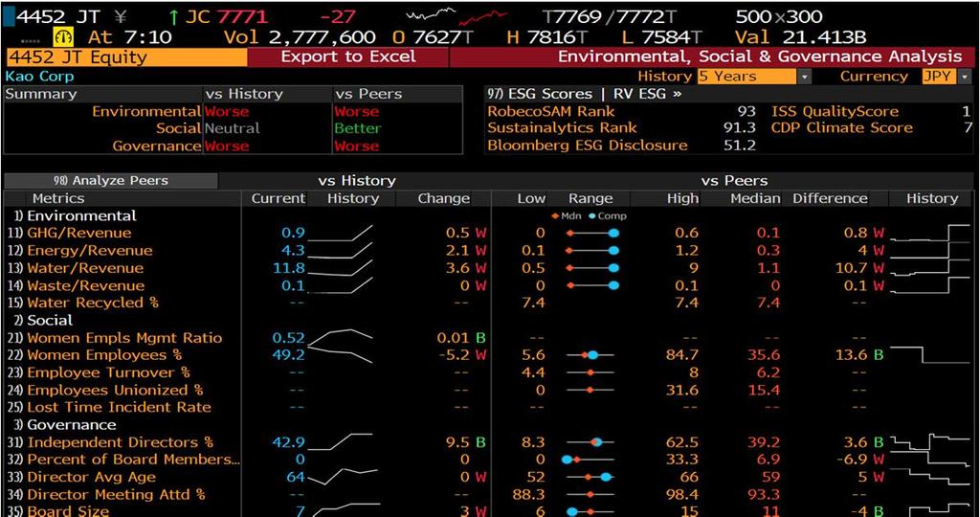Expand 2) Social section
980x517 pixels.
click(41, 320)
